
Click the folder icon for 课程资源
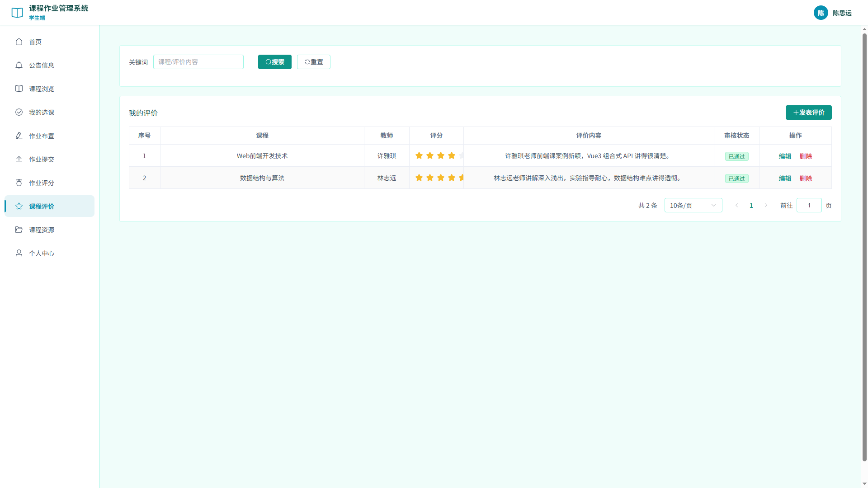click(19, 230)
